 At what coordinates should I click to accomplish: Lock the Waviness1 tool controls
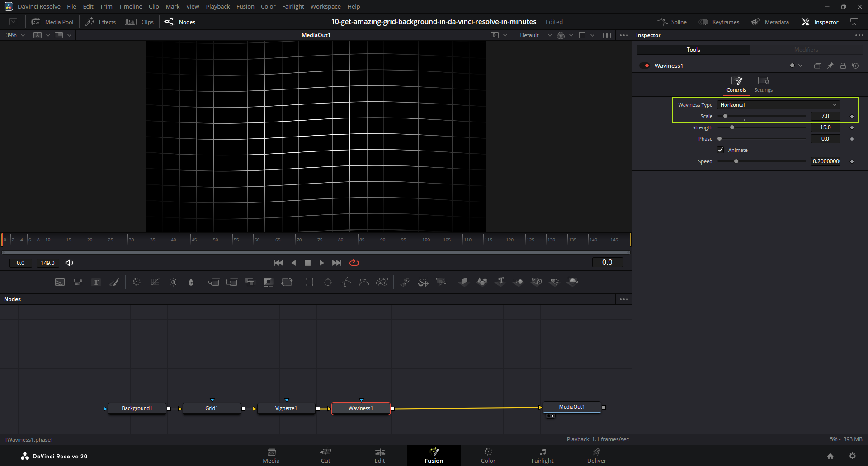point(843,66)
